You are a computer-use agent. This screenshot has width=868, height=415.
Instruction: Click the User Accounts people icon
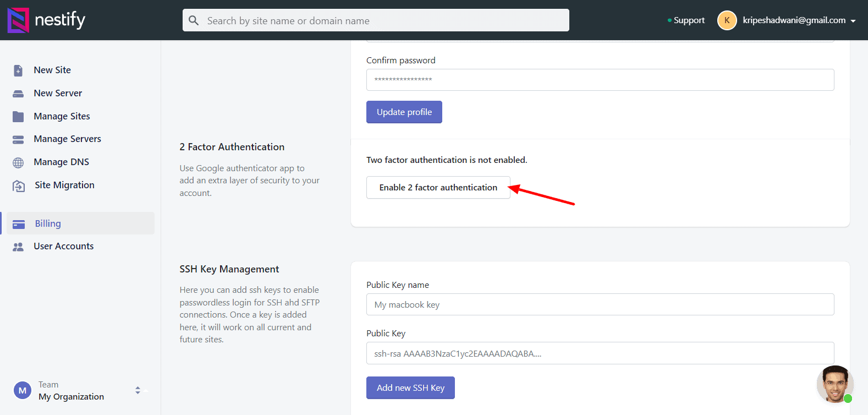pos(18,247)
